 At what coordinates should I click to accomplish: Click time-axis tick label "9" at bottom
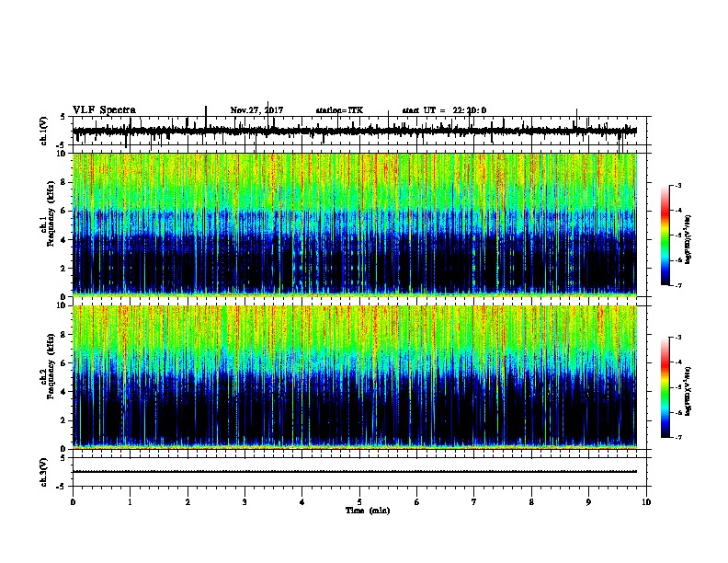[588, 502]
